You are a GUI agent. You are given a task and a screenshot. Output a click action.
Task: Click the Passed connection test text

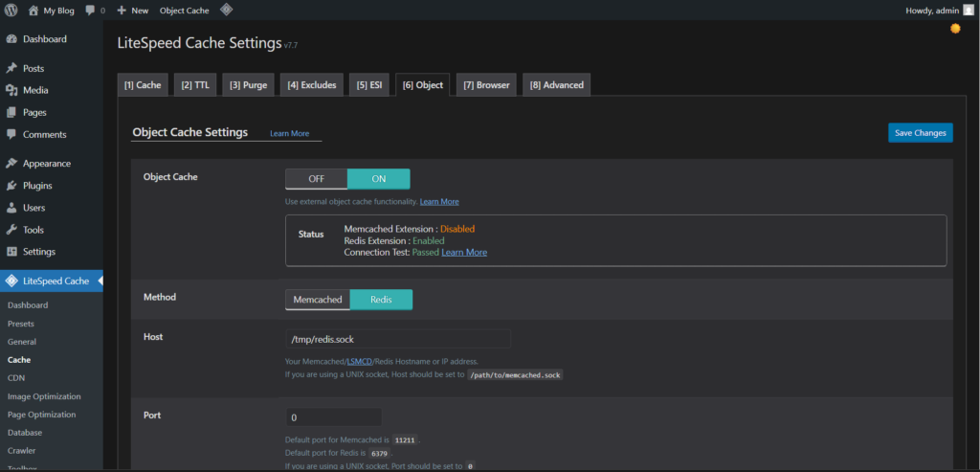coord(426,252)
